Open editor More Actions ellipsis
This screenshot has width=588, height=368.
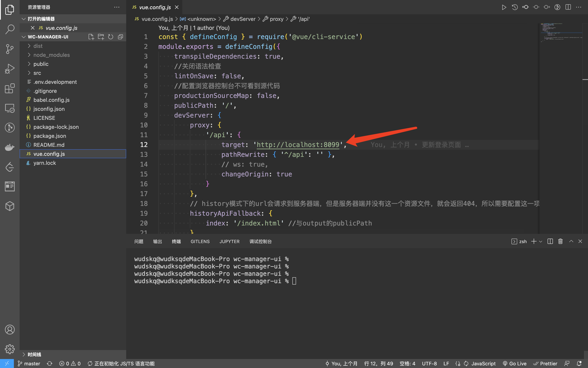(579, 7)
